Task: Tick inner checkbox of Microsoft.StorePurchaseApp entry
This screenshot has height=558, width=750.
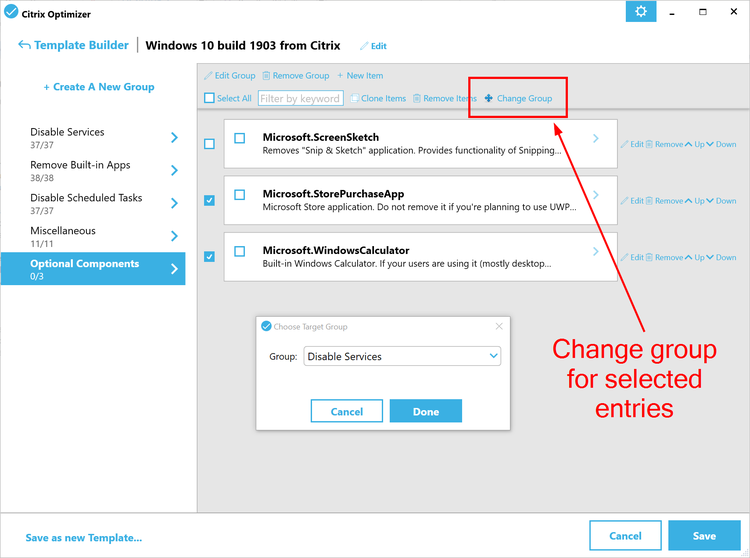Action: click(x=240, y=195)
